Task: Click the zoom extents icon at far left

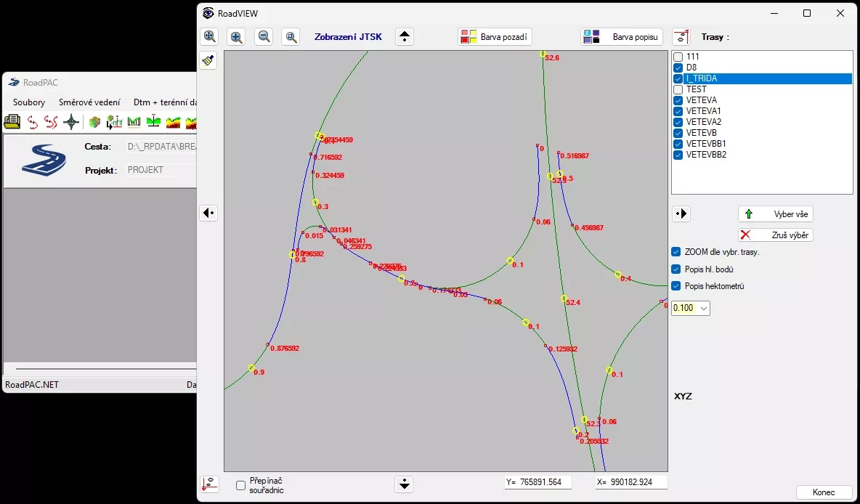Action: (210, 37)
